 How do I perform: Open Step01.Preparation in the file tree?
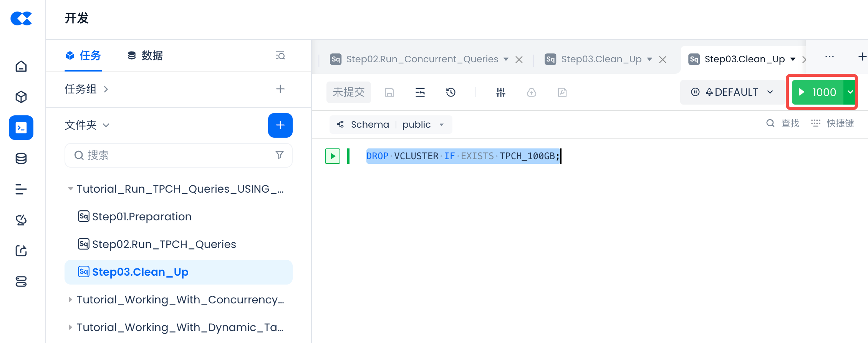141,216
